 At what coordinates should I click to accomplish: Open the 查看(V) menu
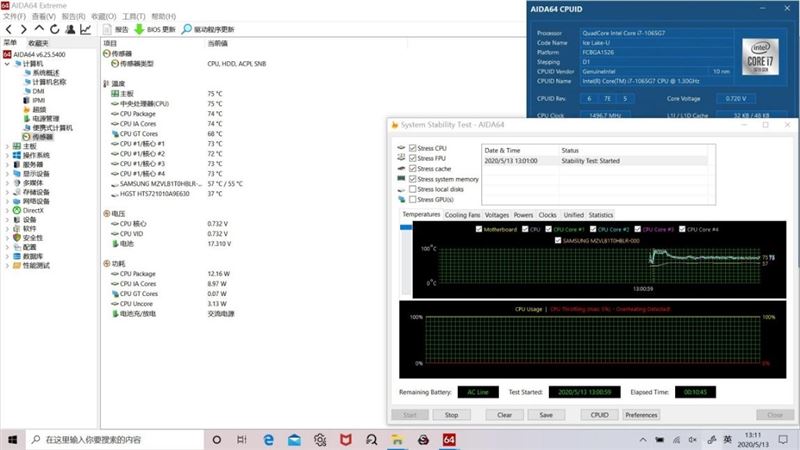pos(44,16)
